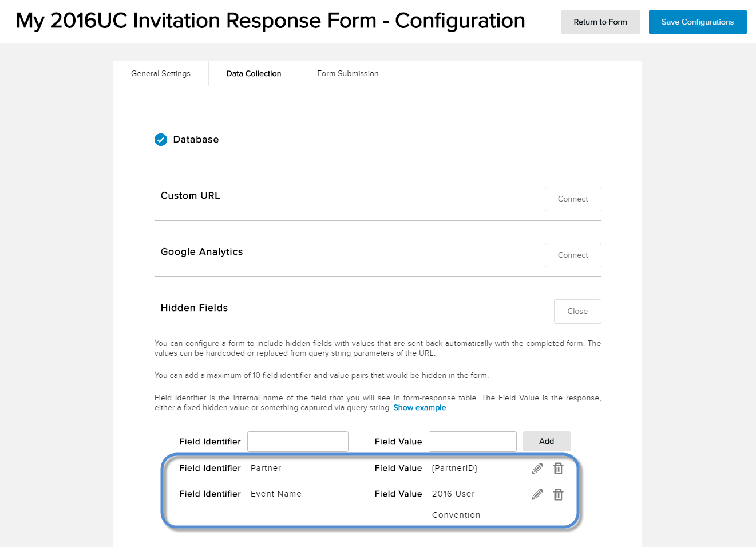Connect Google Analytics

(573, 255)
